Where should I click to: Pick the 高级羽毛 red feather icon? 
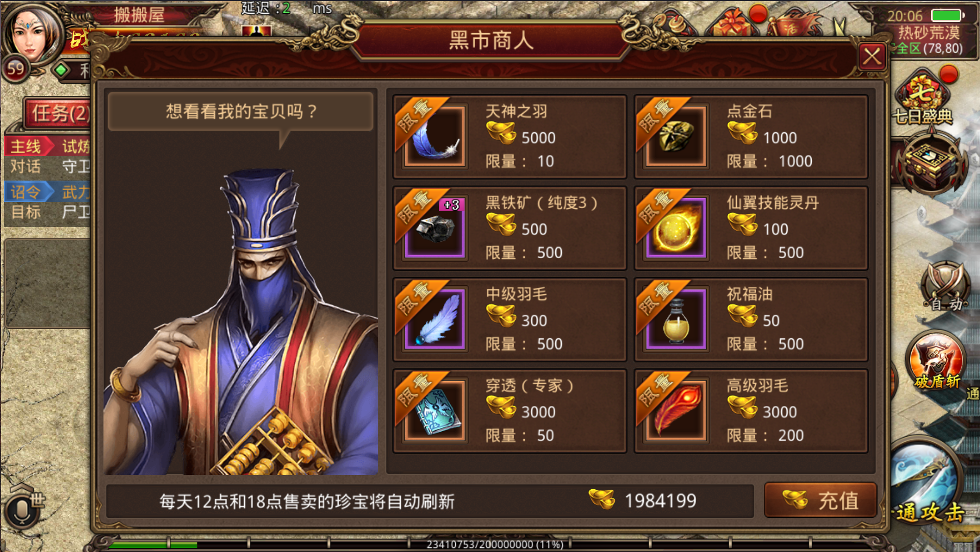676,410
